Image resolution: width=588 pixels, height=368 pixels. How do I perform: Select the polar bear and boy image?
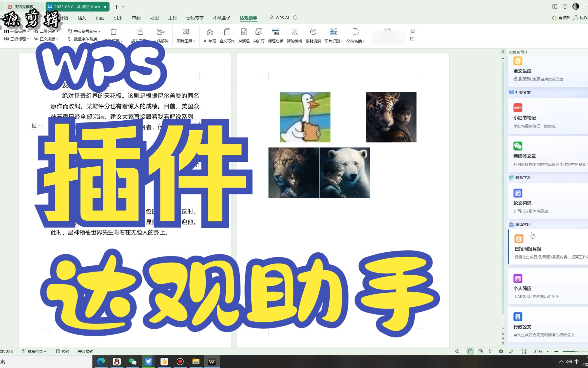(x=345, y=173)
